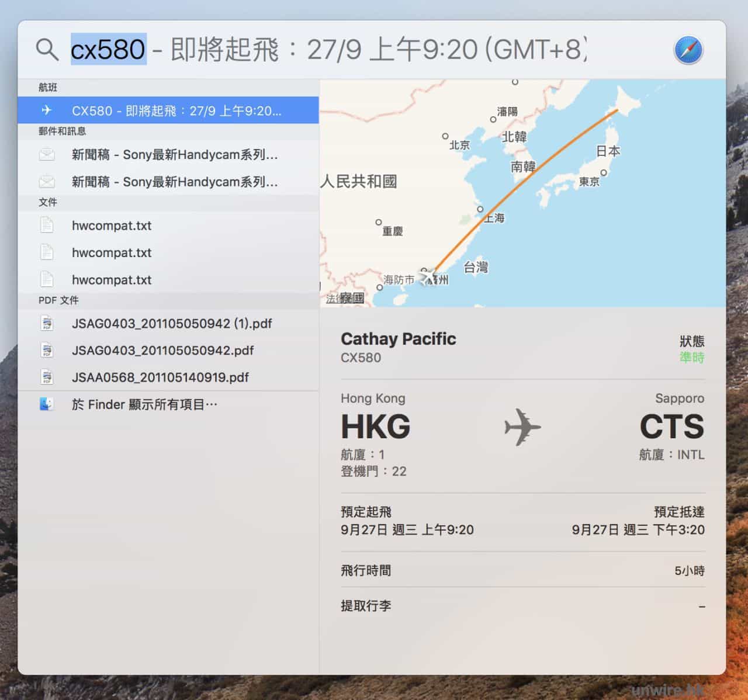Open JSAA0568_201105140919.pdf result
This screenshot has height=700, width=748.
coord(160,377)
